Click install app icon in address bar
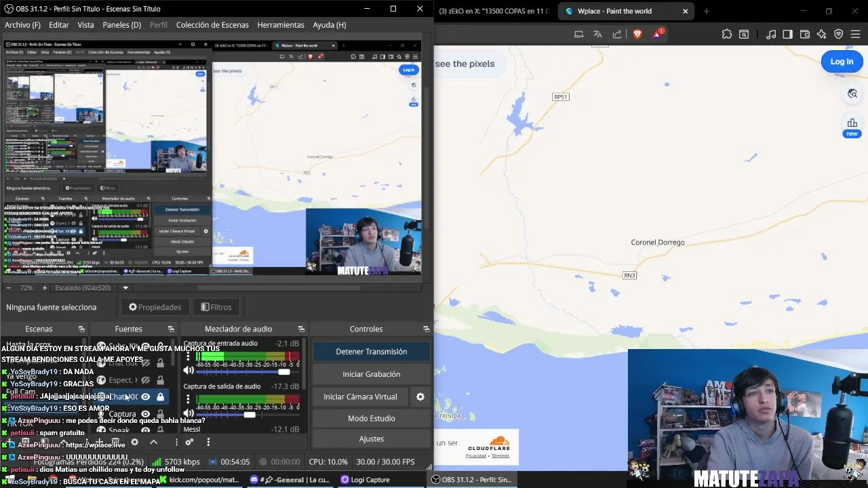 (578, 34)
